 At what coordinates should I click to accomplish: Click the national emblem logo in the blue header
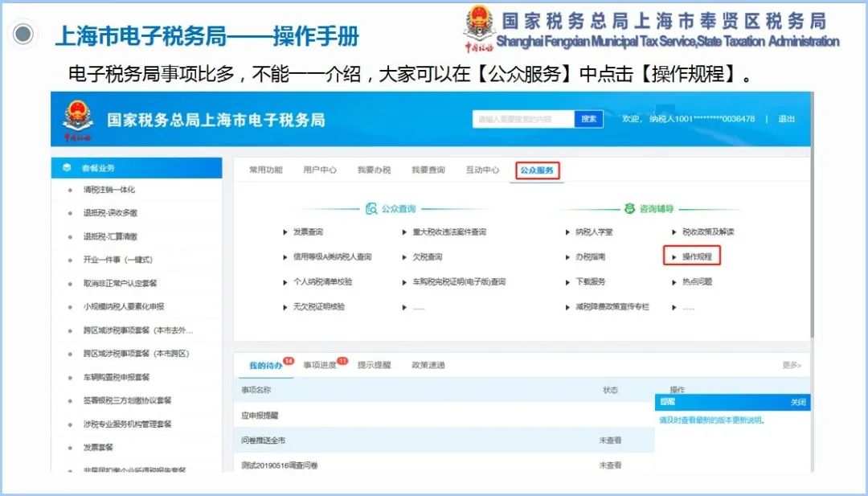[x=78, y=120]
